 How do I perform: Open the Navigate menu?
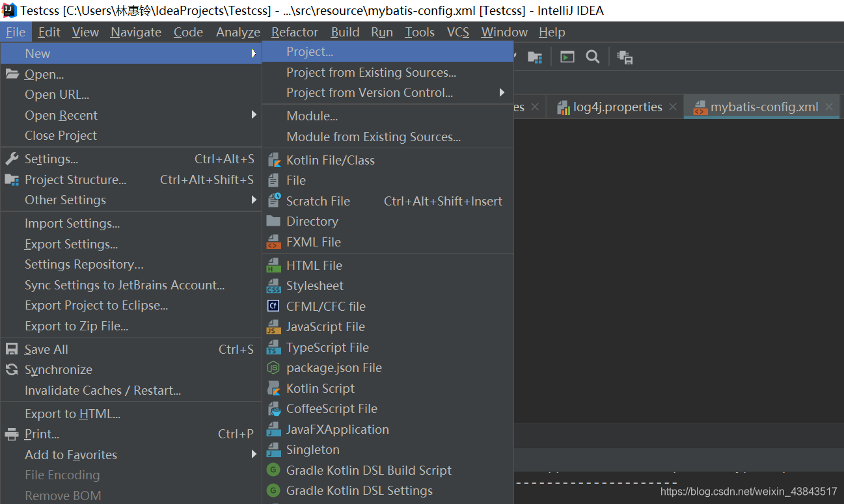[136, 32]
